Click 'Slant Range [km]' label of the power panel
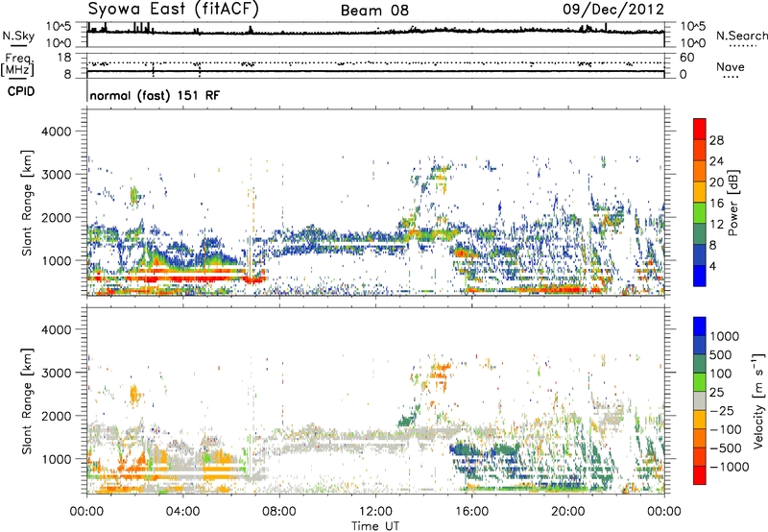 (27, 203)
